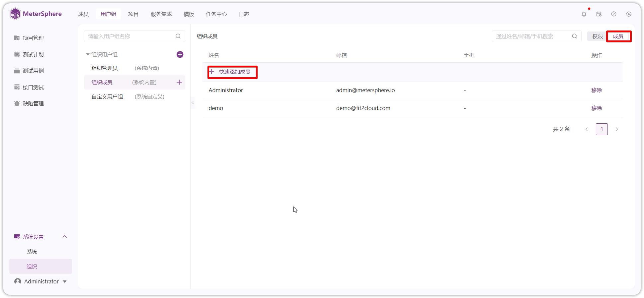The height and width of the screenshot is (298, 644).
Task: Open the task center icon in header
Action: tap(599, 14)
